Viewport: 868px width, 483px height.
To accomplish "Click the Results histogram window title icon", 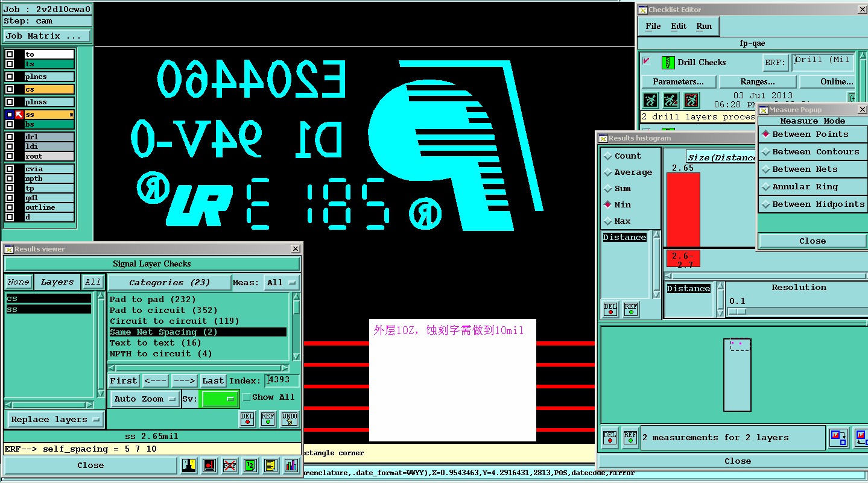I will point(603,138).
